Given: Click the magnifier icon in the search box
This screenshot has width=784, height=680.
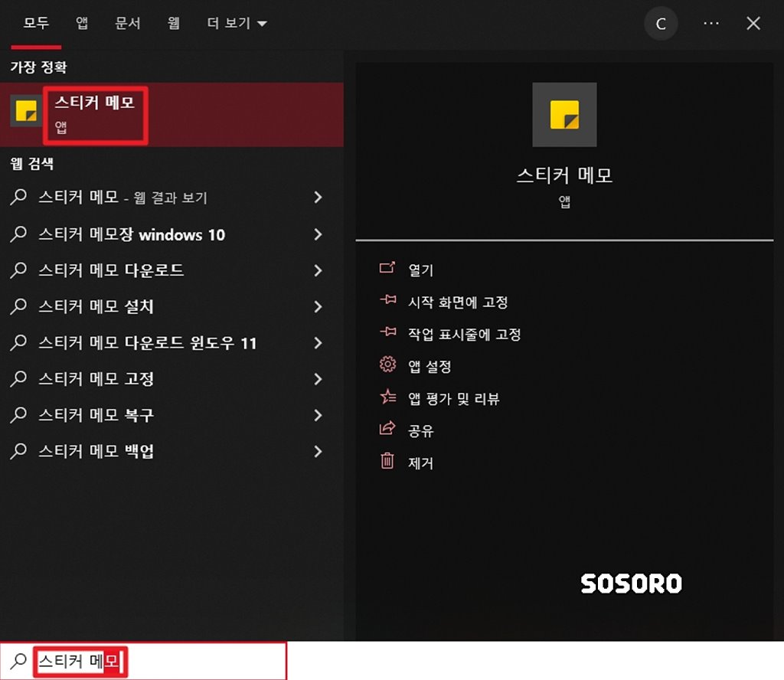Looking at the screenshot, I should 18,661.
